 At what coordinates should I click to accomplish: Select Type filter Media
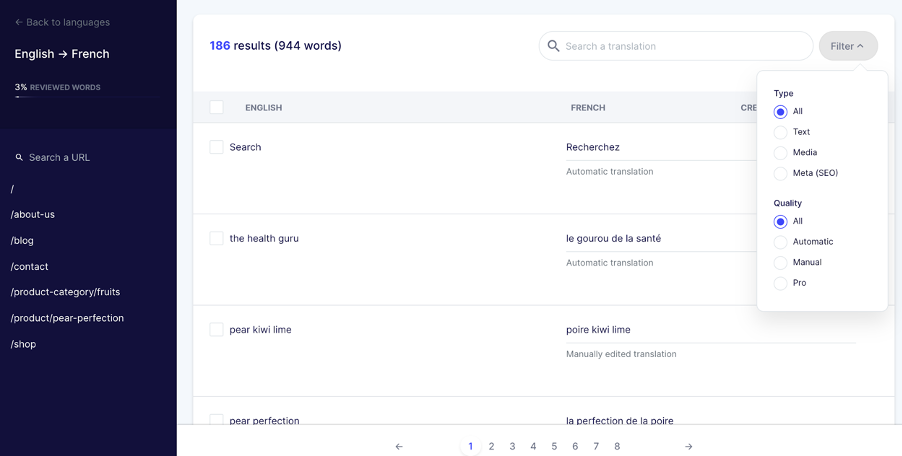coord(780,153)
